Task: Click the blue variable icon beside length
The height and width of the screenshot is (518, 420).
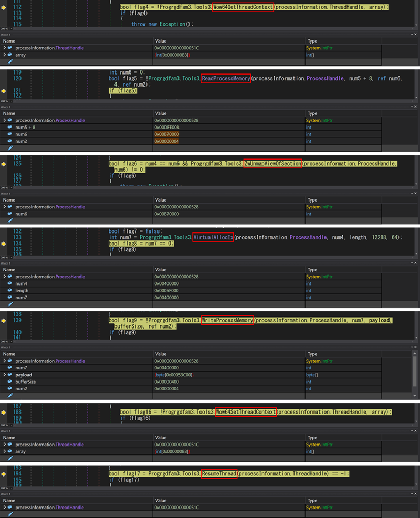Action: 10,290
